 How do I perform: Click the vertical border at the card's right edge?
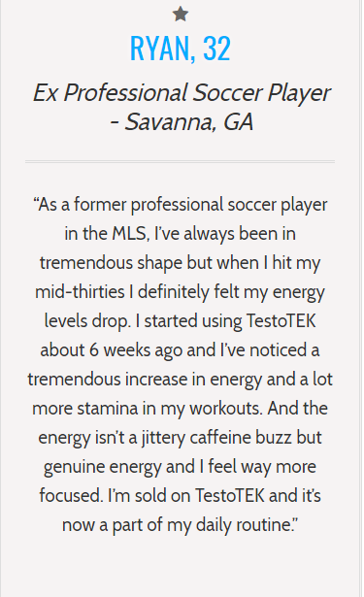pos(360,299)
